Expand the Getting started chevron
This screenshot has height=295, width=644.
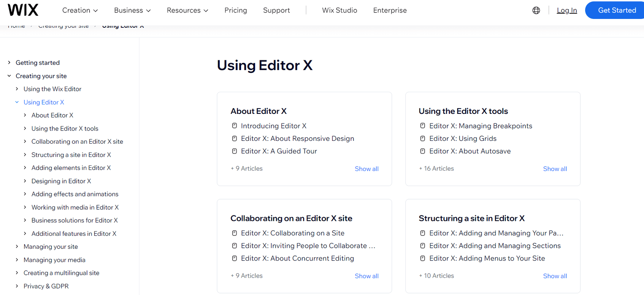point(9,63)
